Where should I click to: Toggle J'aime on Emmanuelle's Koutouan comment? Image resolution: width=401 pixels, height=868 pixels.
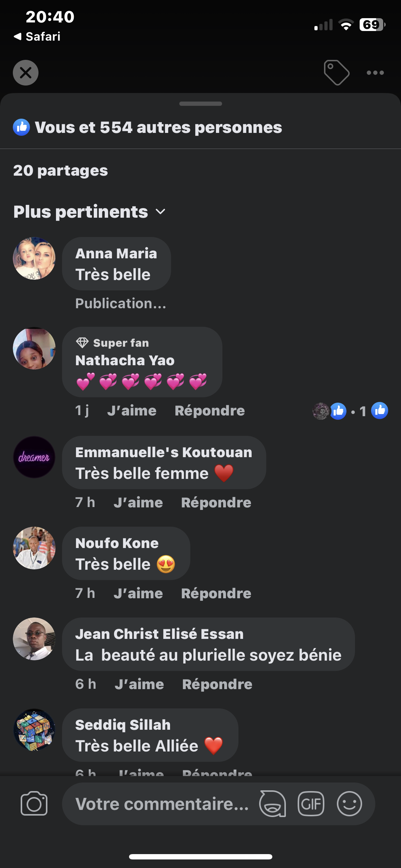138,503
